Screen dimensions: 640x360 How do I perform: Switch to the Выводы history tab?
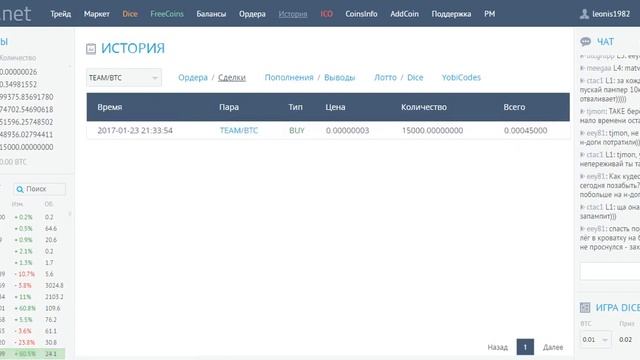point(340,78)
